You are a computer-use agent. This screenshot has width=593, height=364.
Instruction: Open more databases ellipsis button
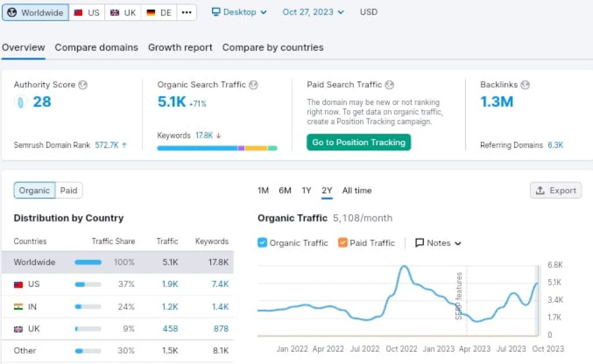tap(186, 13)
